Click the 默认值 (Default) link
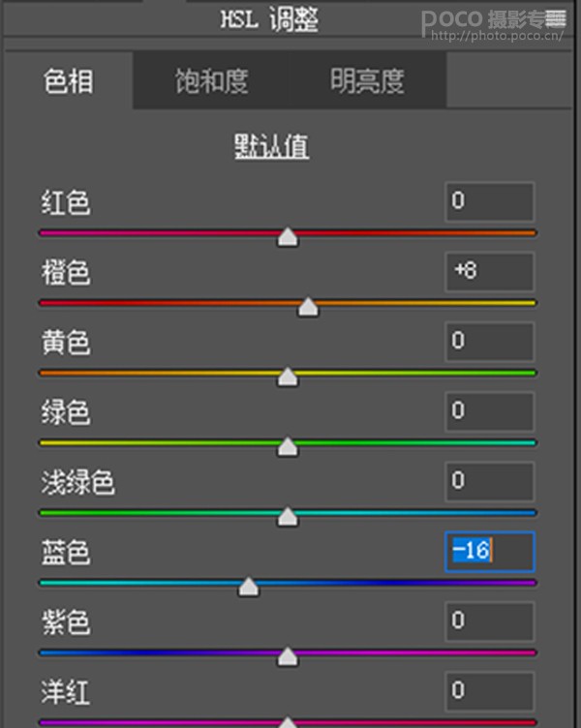 [x=271, y=146]
